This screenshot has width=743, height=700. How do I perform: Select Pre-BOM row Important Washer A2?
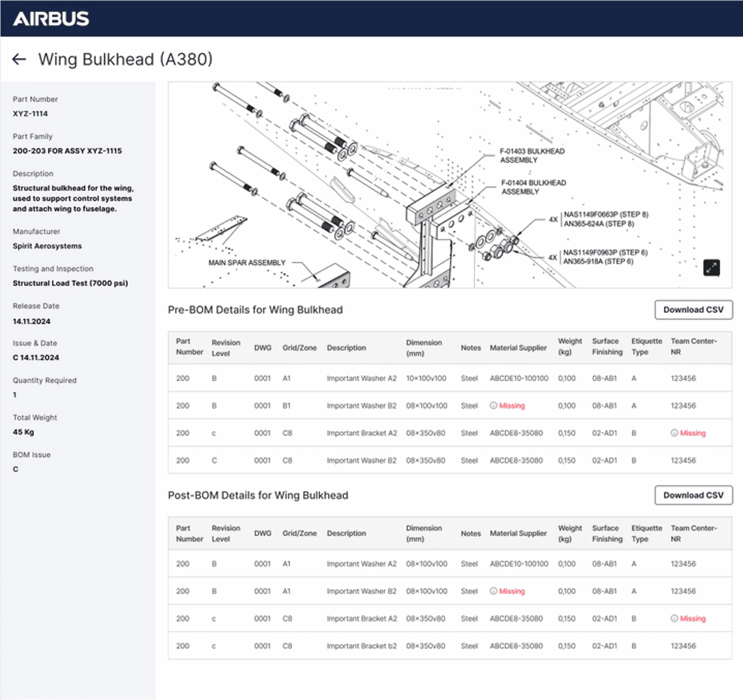point(361,378)
